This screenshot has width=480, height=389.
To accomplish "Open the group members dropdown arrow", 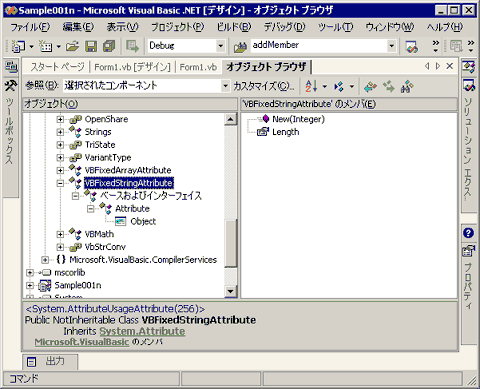I will 352,87.
